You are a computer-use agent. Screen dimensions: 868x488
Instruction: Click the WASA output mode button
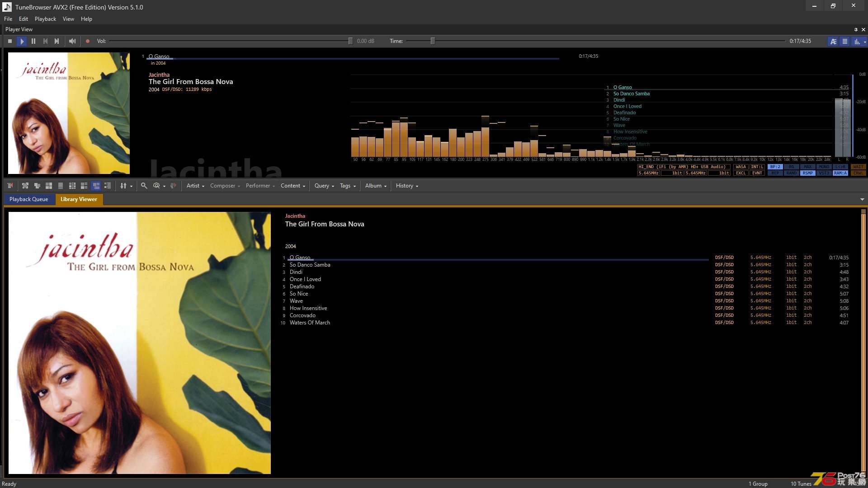click(741, 167)
